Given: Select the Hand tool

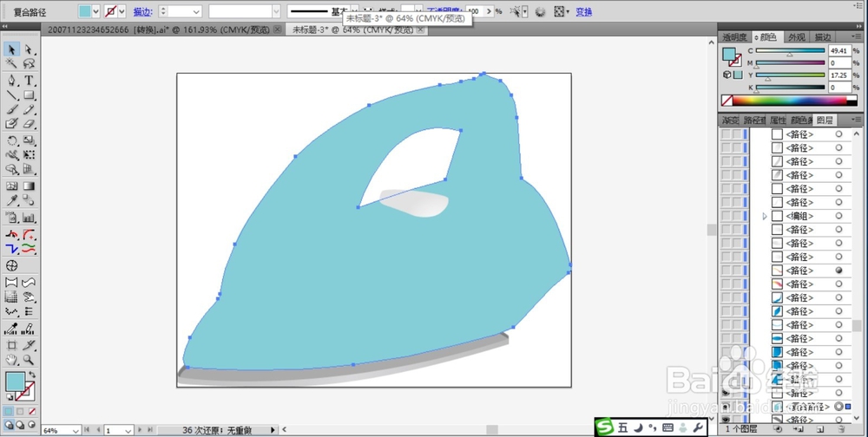Looking at the screenshot, I should coord(11,360).
